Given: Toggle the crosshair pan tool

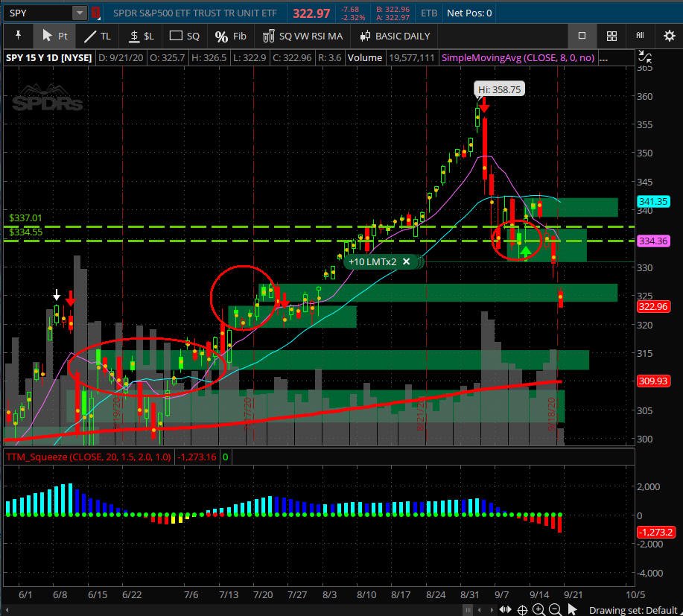Looking at the screenshot, I should coord(522,610).
